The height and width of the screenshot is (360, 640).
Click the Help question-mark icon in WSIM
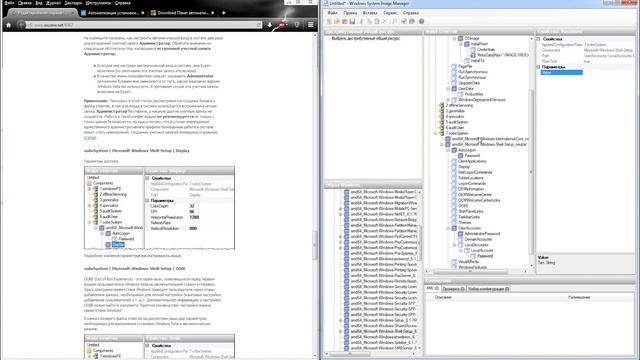point(421,21)
